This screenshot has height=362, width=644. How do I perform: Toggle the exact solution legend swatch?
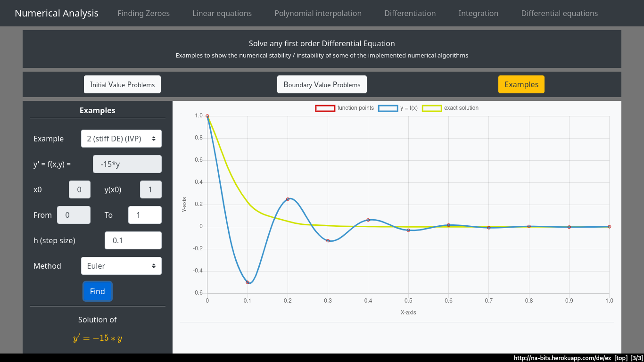tap(432, 108)
